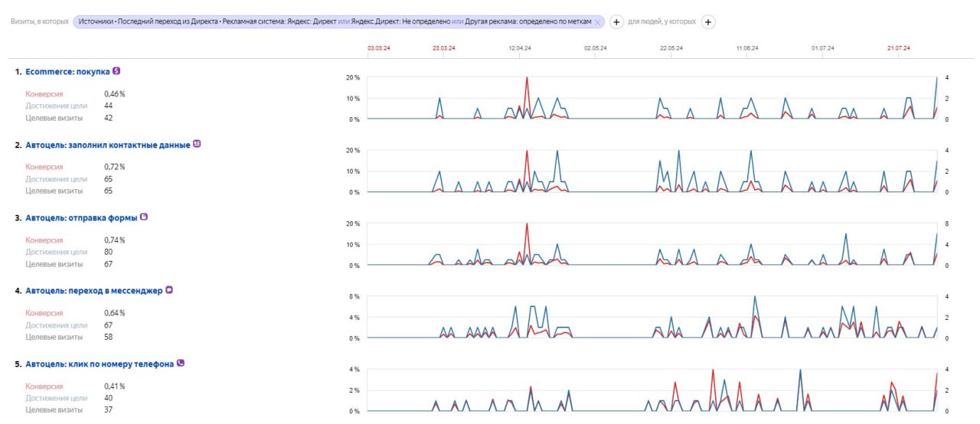Open the 'Источники • Последний переход из Директа' filter
Screen dimensions: 980x424
(x=334, y=22)
